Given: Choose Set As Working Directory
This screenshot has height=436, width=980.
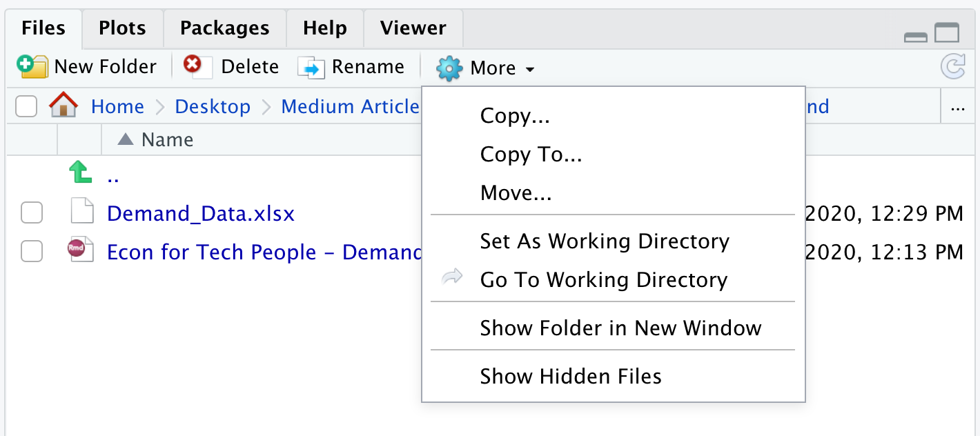Looking at the screenshot, I should (x=605, y=241).
